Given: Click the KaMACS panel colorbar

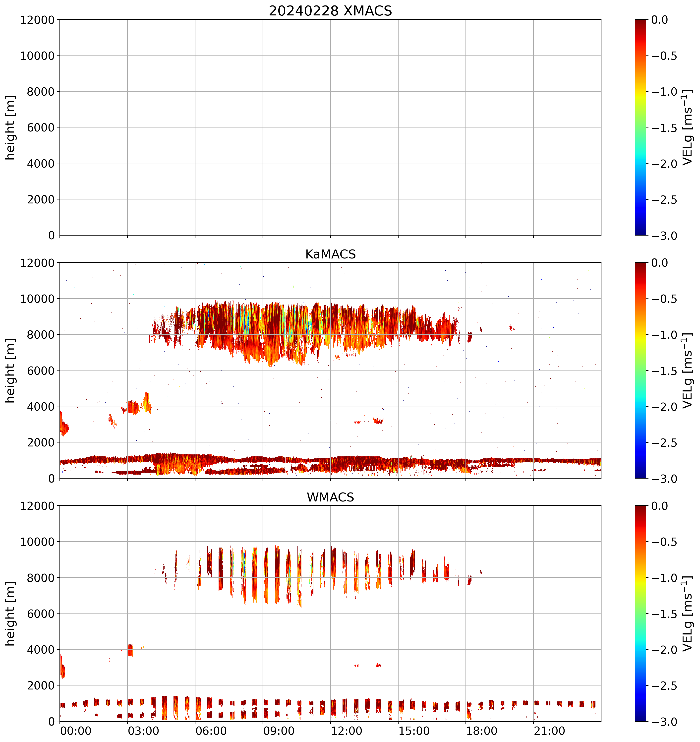Looking at the screenshot, I should pos(640,370).
